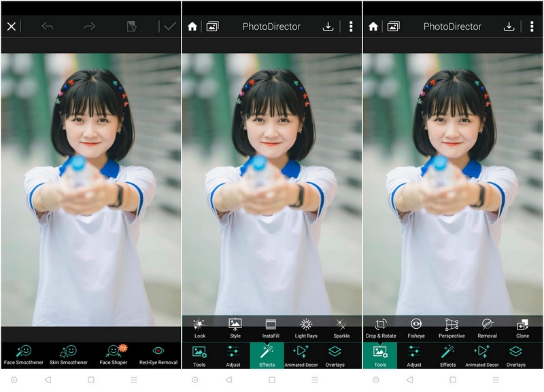
Task: Cancel editing with the X button
Action: tap(11, 26)
